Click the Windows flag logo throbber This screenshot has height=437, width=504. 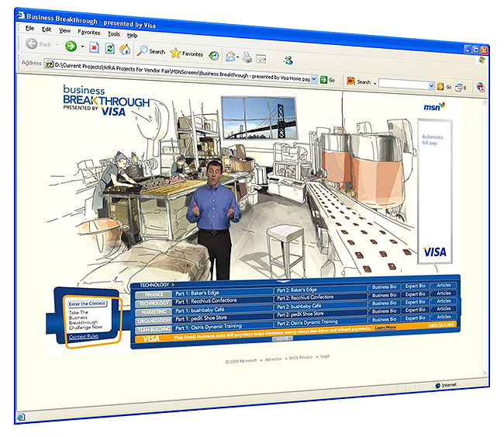click(482, 60)
